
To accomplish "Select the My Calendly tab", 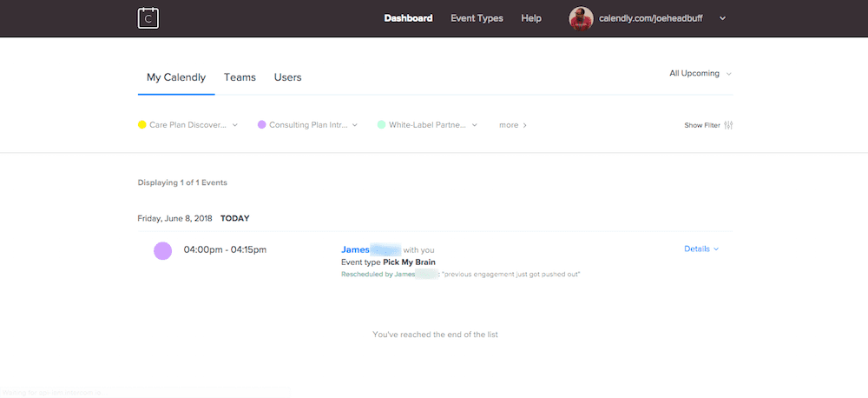I will [x=176, y=77].
